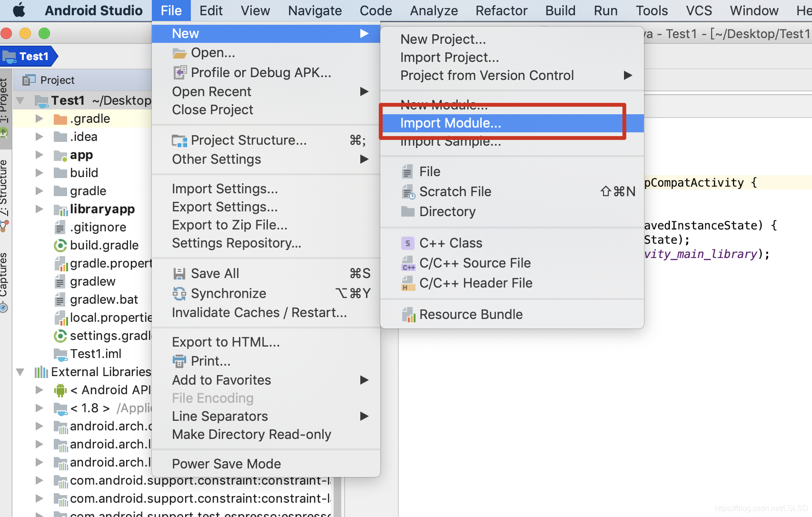Click the Profile or Debug APK icon
Screen dimensions: 812x517
point(179,72)
